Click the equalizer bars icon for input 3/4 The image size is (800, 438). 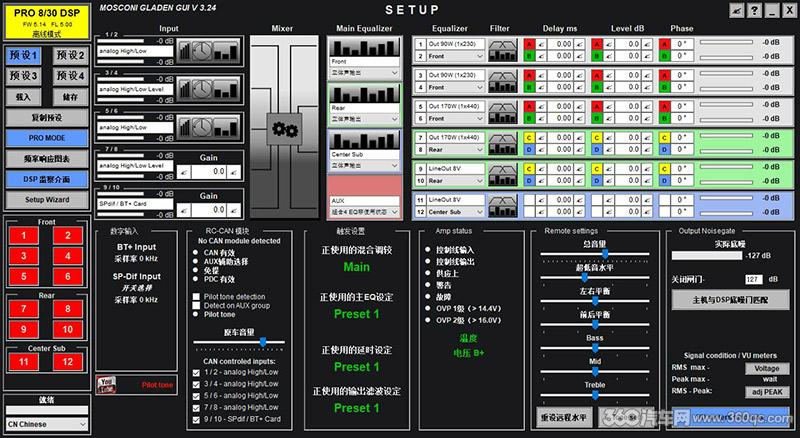226,89
